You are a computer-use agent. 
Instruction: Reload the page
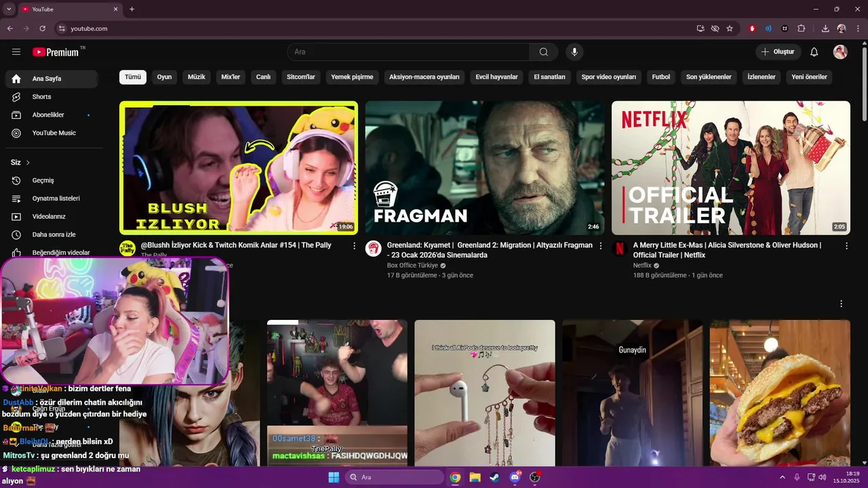(42, 28)
